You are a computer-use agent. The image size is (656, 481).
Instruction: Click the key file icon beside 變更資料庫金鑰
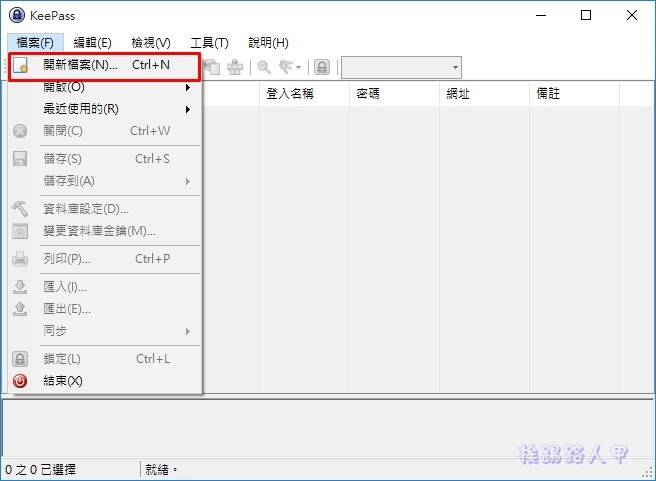point(20,231)
